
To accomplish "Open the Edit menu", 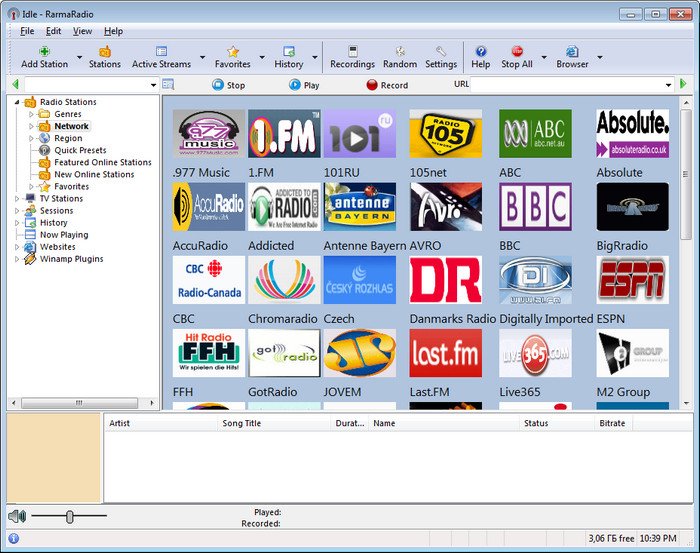I will click(54, 31).
